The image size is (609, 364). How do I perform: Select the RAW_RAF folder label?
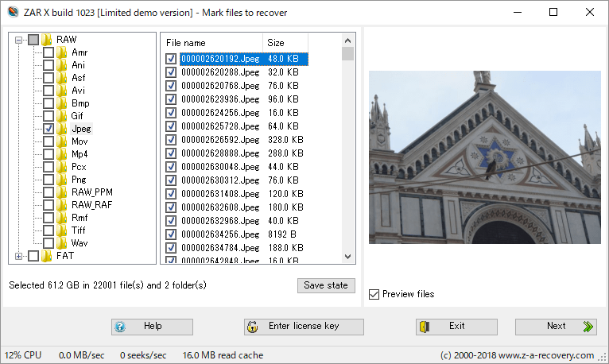[x=92, y=205]
